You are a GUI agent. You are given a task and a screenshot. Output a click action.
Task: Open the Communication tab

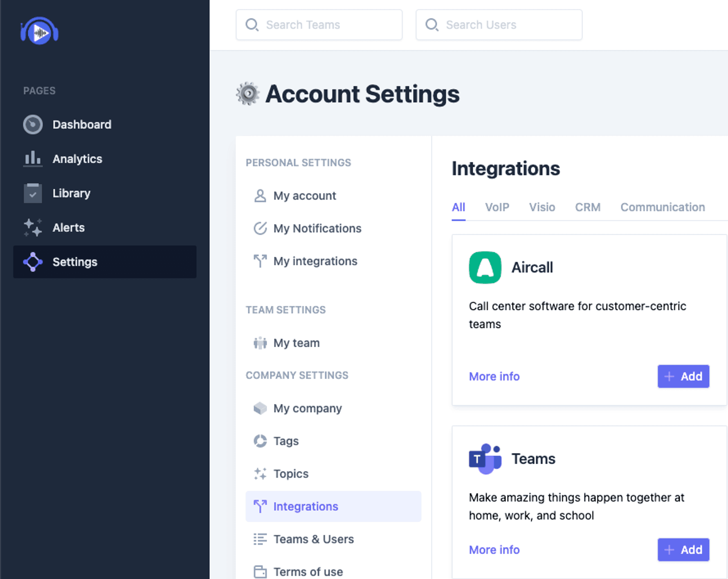pos(662,207)
